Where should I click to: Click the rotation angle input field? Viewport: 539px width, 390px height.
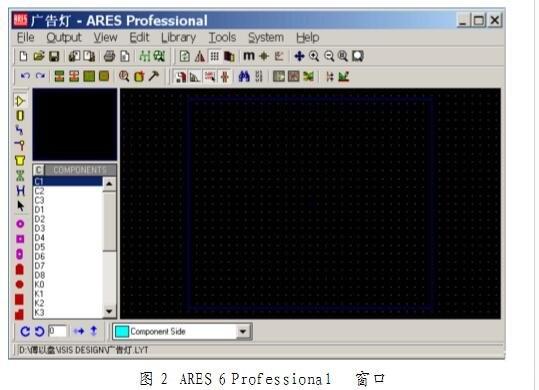coord(57,331)
